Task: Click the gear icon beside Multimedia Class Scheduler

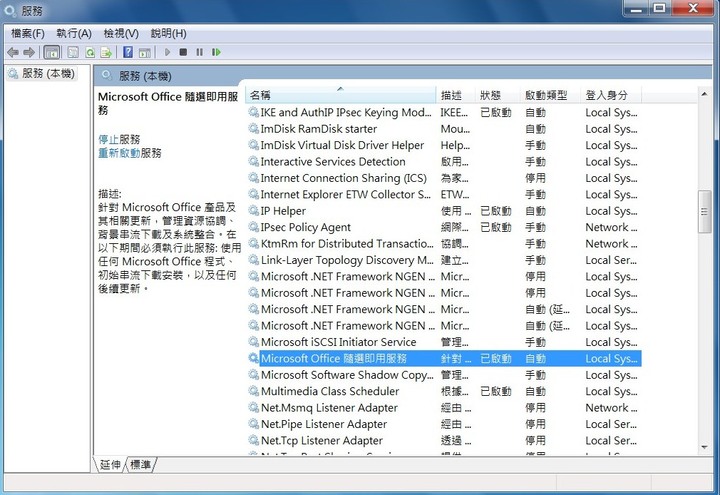Action: [253, 391]
